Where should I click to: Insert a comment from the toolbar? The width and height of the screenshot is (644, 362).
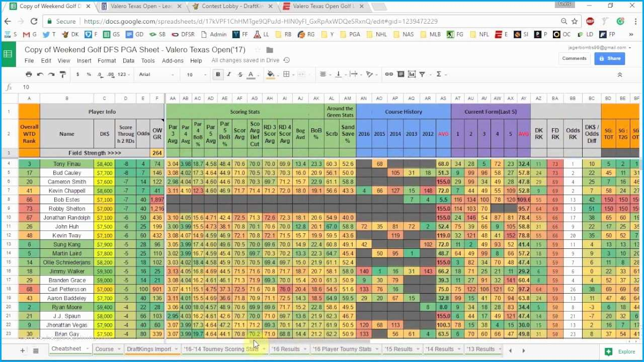pos(400,74)
